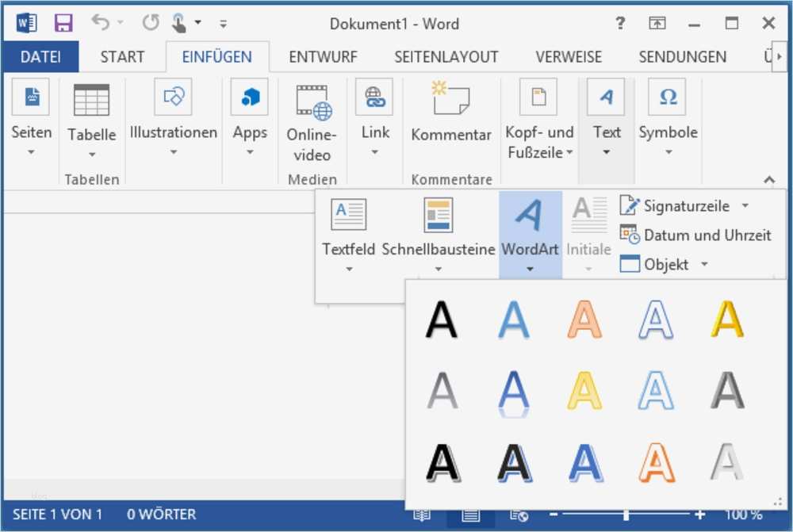Open the Link dropdown

click(375, 118)
